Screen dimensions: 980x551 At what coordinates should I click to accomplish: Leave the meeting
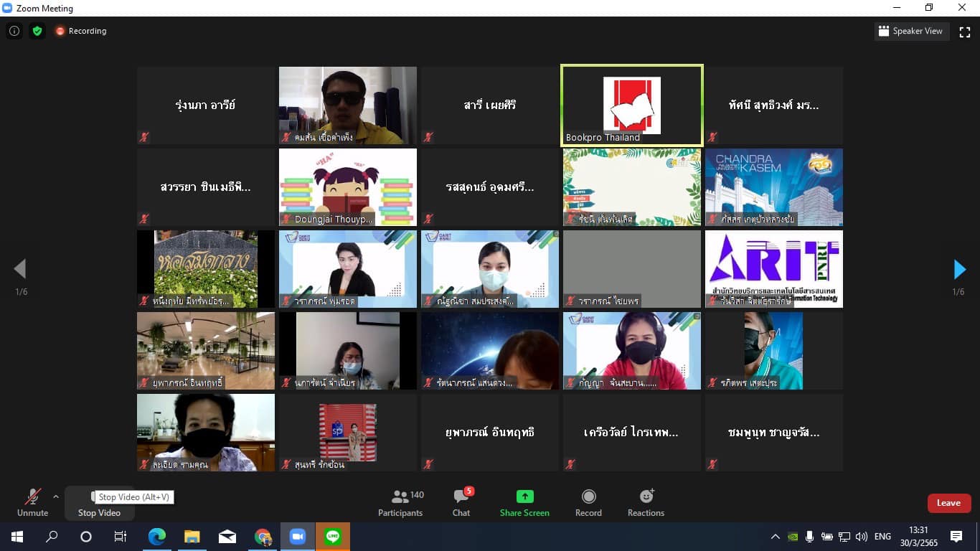pos(948,503)
